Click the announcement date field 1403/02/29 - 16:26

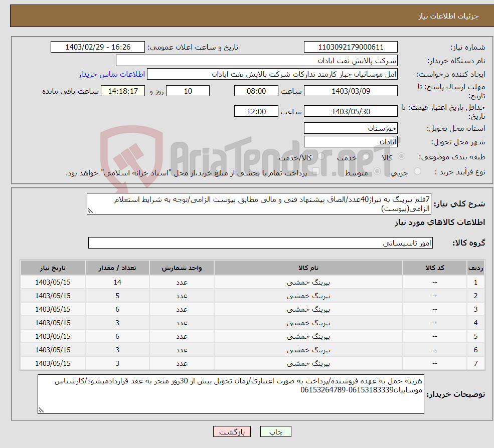(x=98, y=47)
